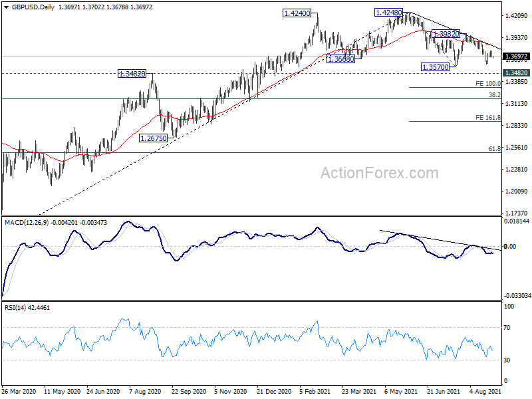Click the 1.36680 price label
Screen dimensions: 532x399
tap(340, 59)
